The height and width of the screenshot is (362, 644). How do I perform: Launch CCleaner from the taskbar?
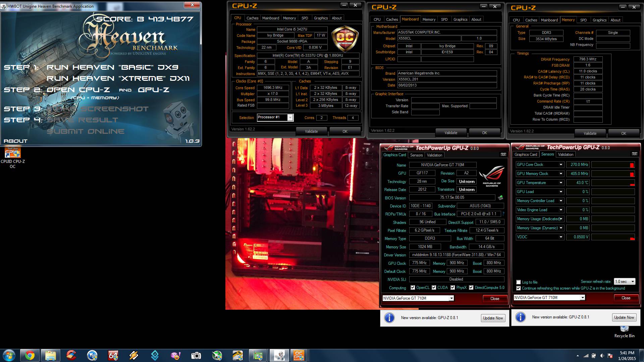pos(71,355)
